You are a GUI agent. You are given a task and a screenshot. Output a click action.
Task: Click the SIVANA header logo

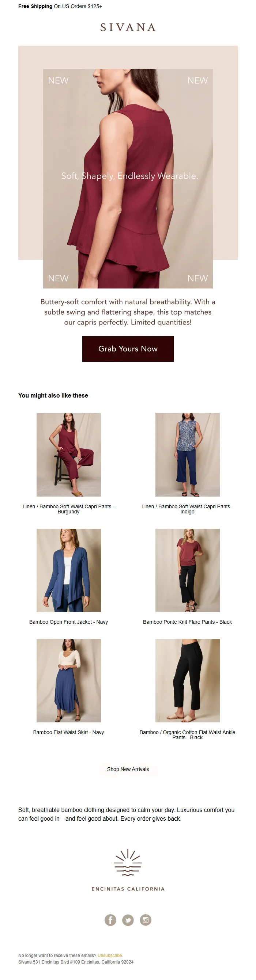128,27
